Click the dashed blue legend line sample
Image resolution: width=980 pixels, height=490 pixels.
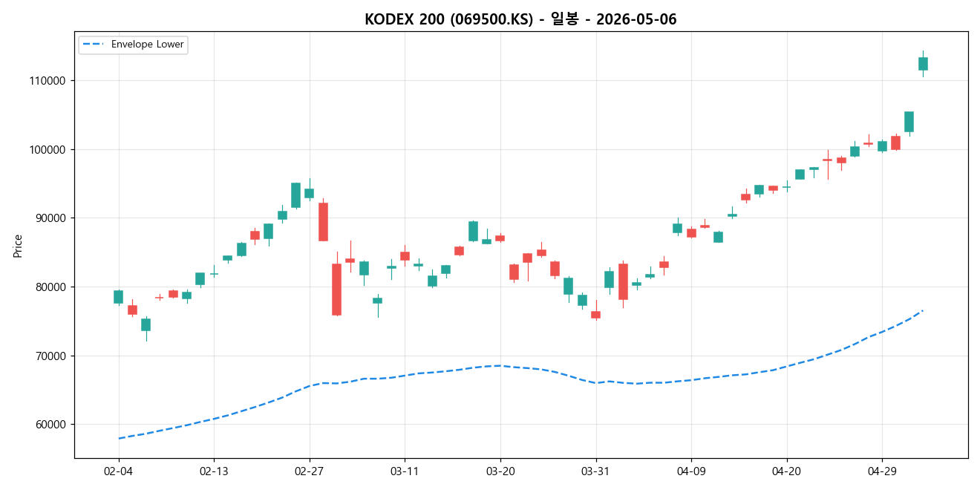[94, 45]
